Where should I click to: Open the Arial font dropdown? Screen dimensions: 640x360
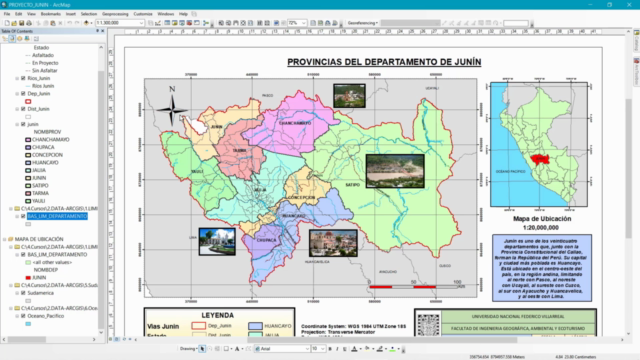(x=307, y=349)
